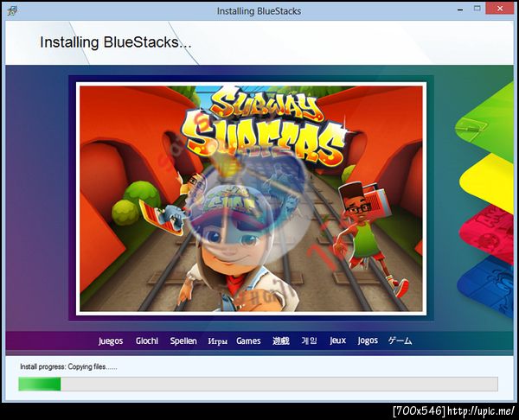Click the 'Giochi' label
The height and width of the screenshot is (420, 519).
[147, 340]
